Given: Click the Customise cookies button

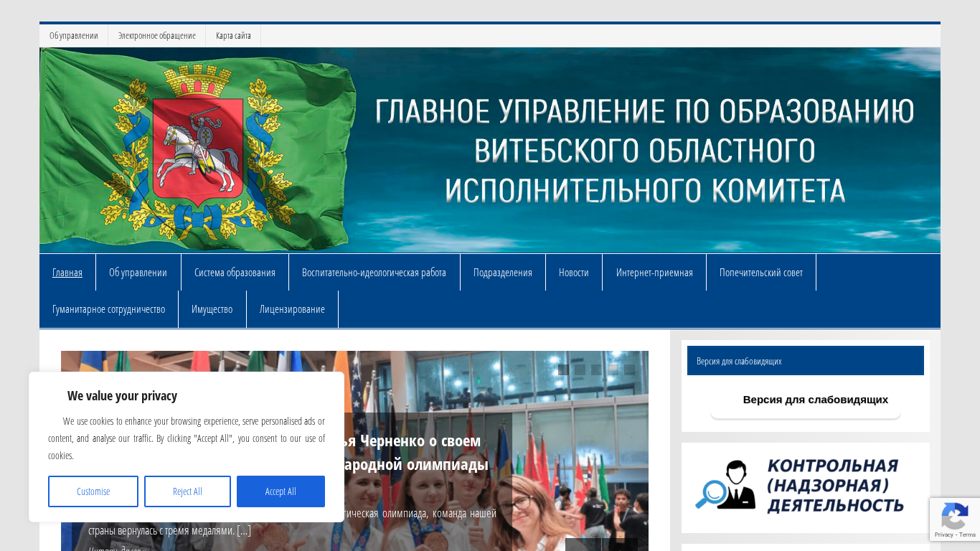Looking at the screenshot, I should point(93,491).
